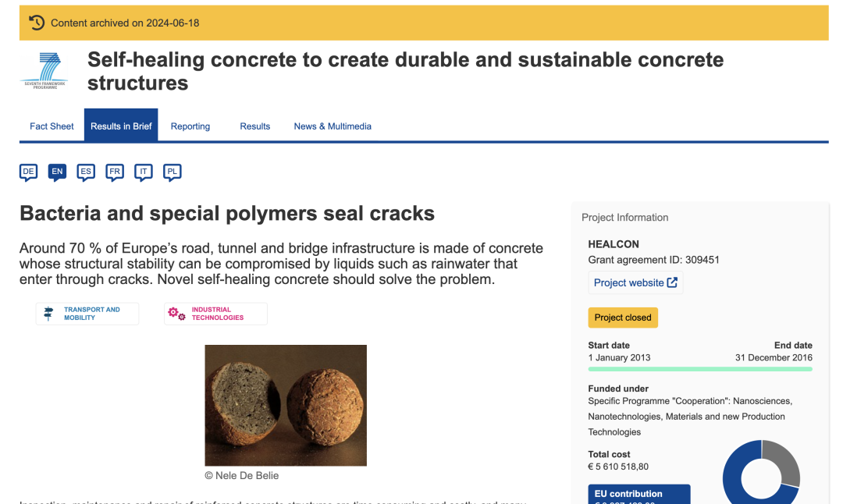Click the archived content history icon
The height and width of the screenshot is (504, 843).
pyautogui.click(x=37, y=23)
